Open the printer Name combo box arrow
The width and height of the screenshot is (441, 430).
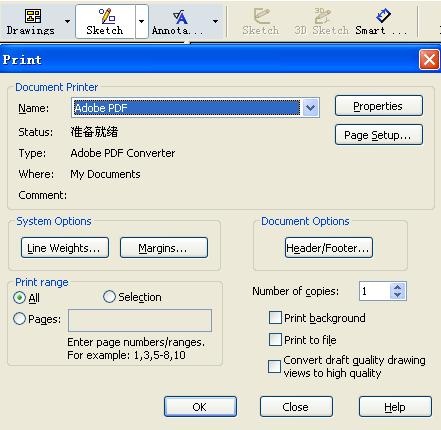(310, 108)
